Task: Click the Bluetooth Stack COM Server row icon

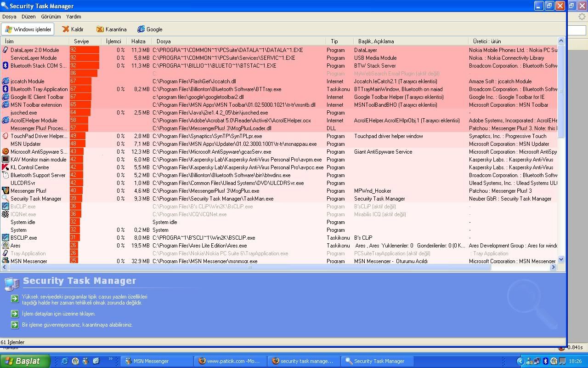Action: click(6, 66)
